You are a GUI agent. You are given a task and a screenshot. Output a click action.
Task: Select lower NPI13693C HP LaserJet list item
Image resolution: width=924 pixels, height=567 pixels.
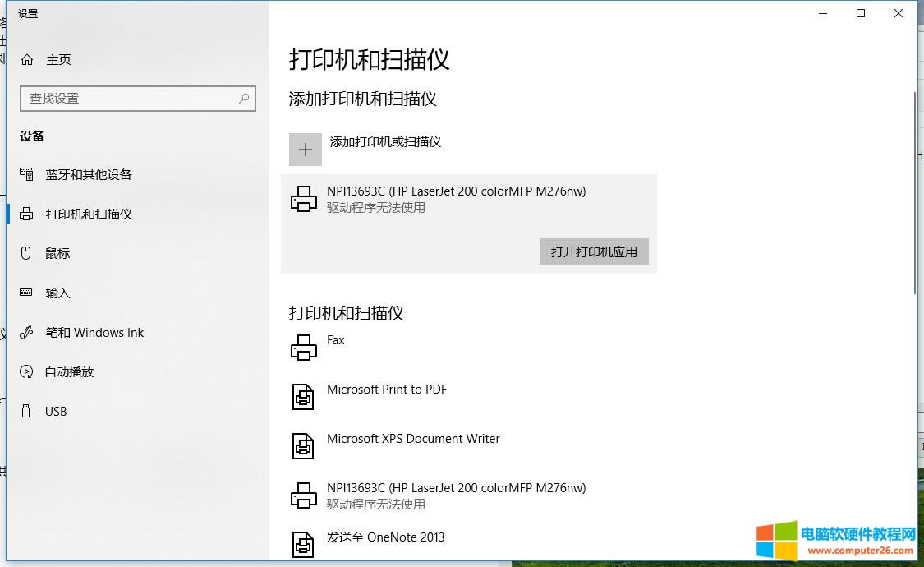click(456, 495)
